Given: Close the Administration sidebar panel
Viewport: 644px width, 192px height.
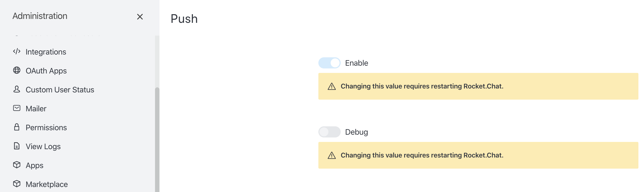Looking at the screenshot, I should (140, 17).
